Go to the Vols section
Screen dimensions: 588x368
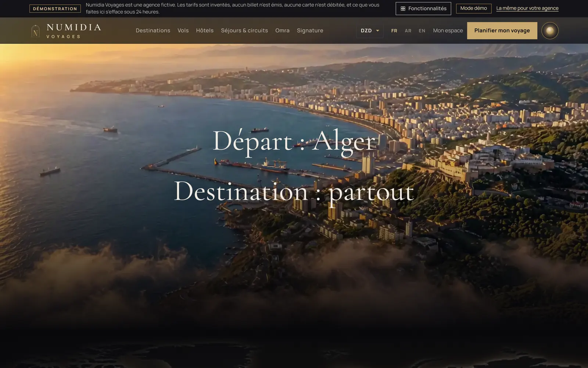(183, 31)
